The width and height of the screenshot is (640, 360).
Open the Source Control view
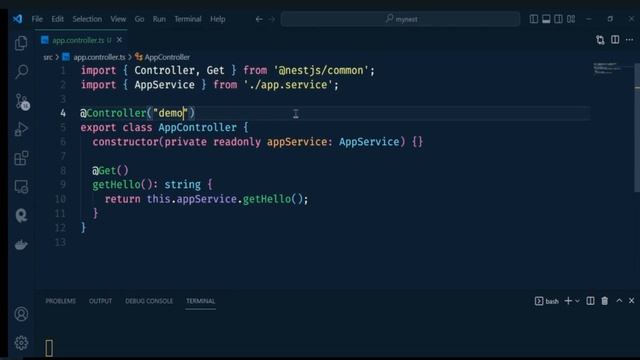(x=21, y=101)
